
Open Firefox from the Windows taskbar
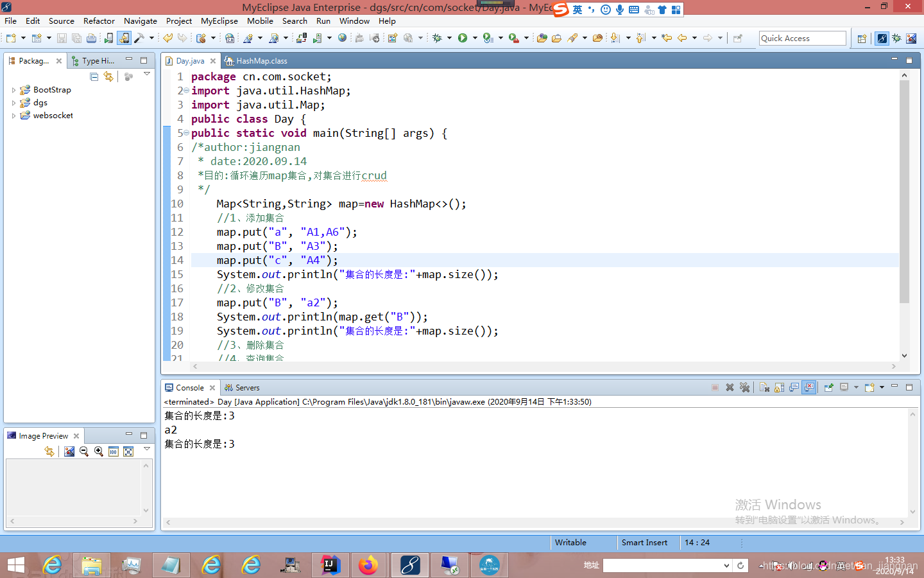(368, 565)
